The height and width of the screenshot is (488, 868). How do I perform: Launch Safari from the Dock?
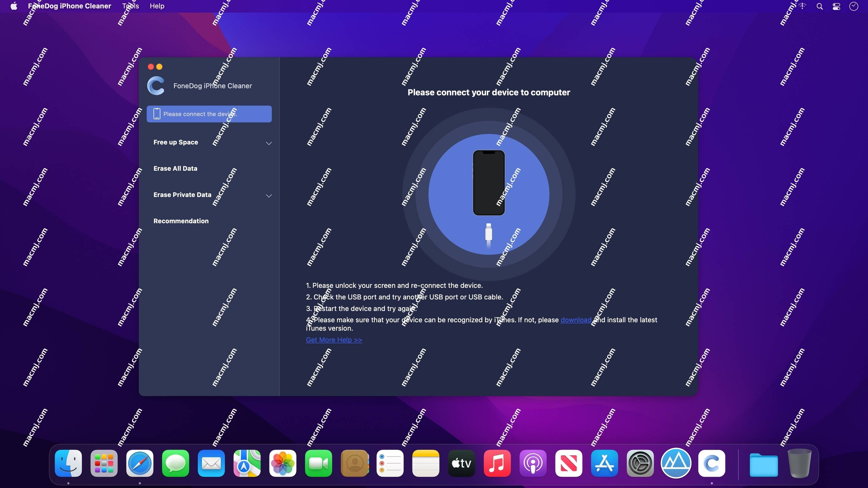(140, 463)
